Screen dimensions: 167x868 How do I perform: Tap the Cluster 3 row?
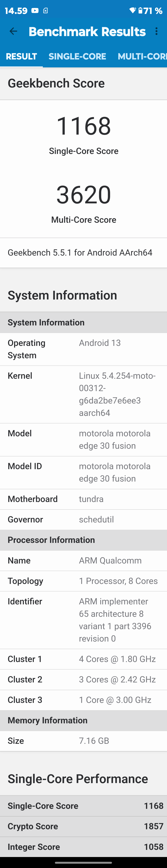(x=83, y=700)
